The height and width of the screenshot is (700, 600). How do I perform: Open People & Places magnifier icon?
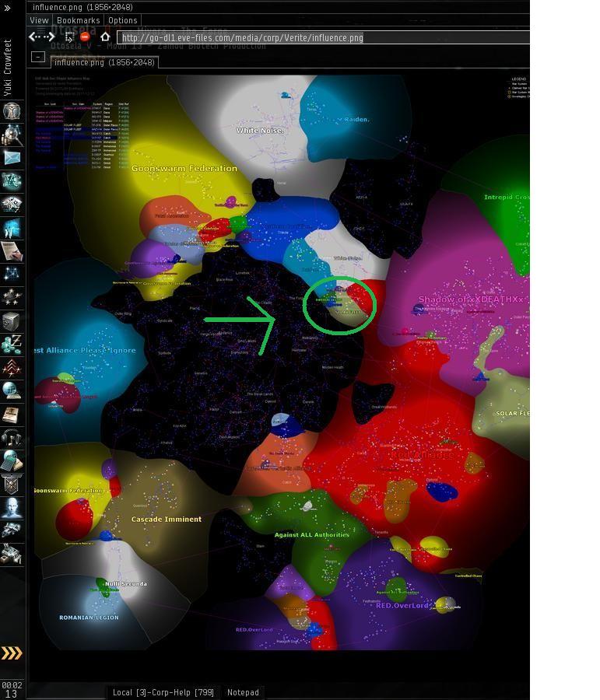click(12, 135)
